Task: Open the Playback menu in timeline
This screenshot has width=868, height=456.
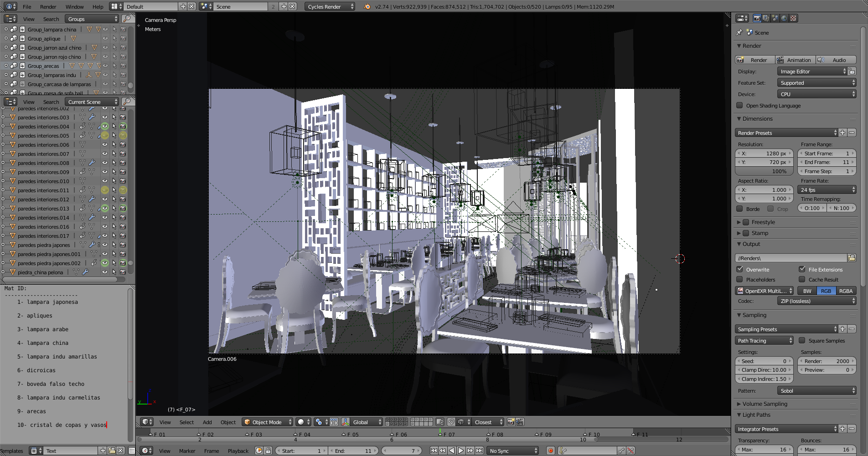Action: pyautogui.click(x=238, y=451)
